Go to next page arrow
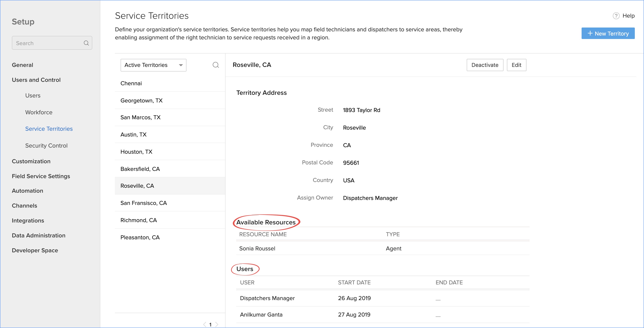 [217, 324]
